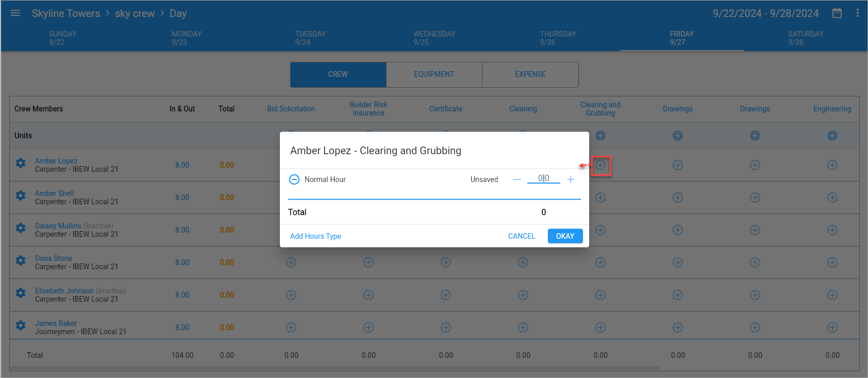This screenshot has width=868, height=378.
Task: Click the horizontal scrollbar below the table
Action: 335,368
